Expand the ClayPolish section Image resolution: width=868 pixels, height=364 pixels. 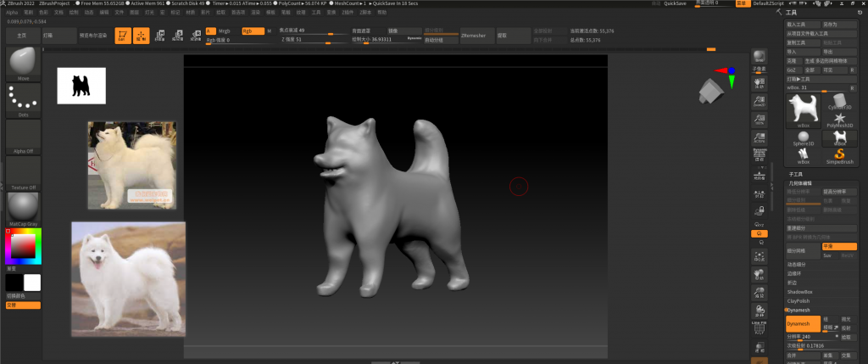(798, 300)
